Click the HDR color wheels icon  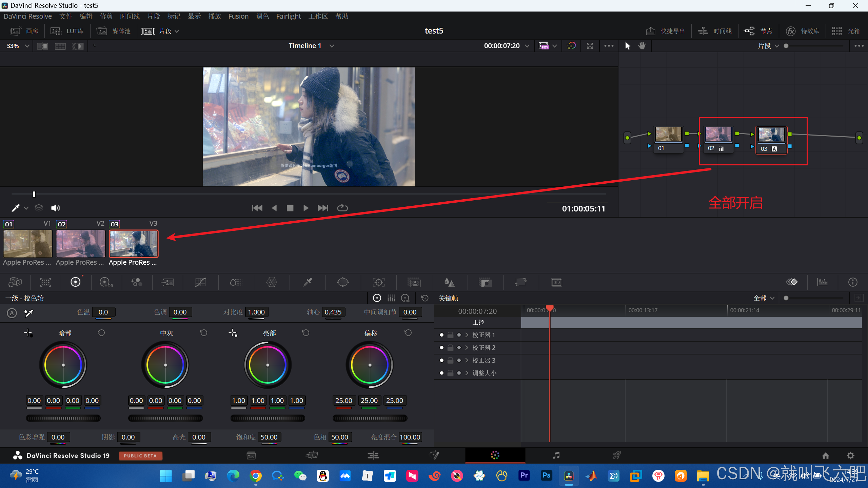tap(106, 282)
